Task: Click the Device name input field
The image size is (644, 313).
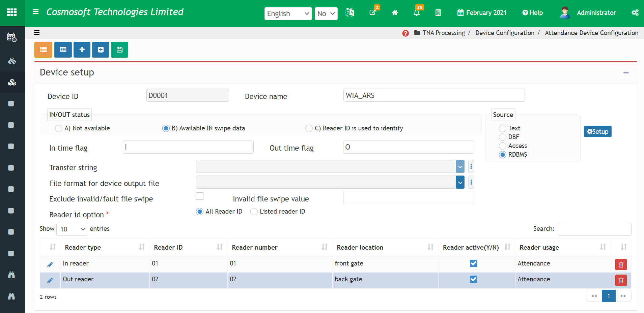Action: click(434, 95)
